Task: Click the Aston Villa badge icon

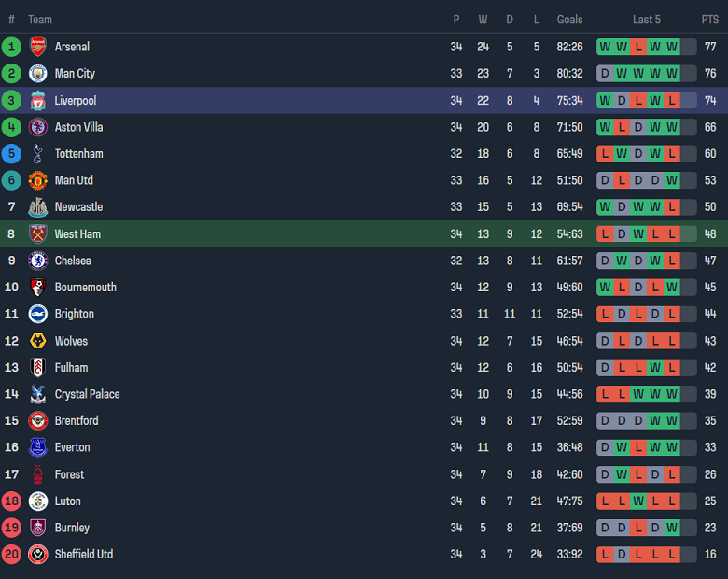Action: click(x=37, y=127)
